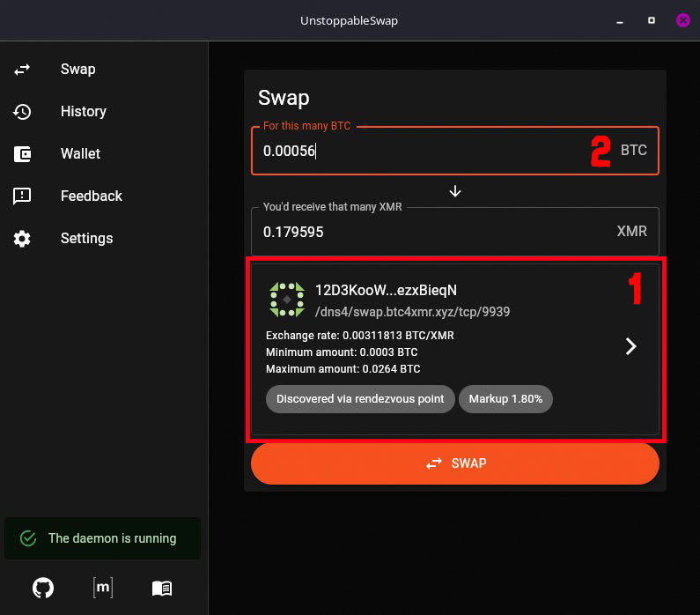Open the GitHub repository icon
Screen dimensions: 700x615
pyautogui.click(x=42, y=588)
